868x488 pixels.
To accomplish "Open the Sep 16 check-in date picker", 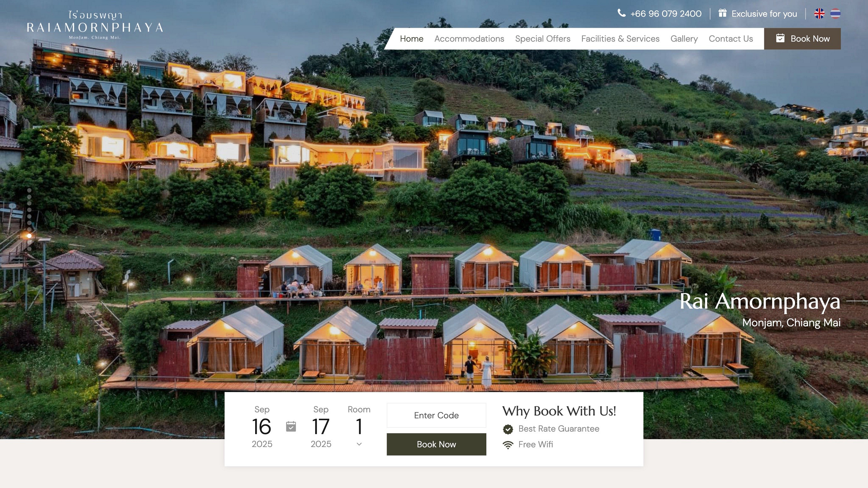I will tap(262, 427).
